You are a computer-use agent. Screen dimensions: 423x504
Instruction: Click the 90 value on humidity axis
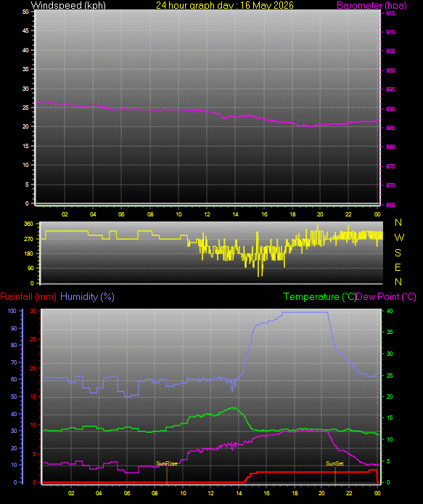coord(14,328)
